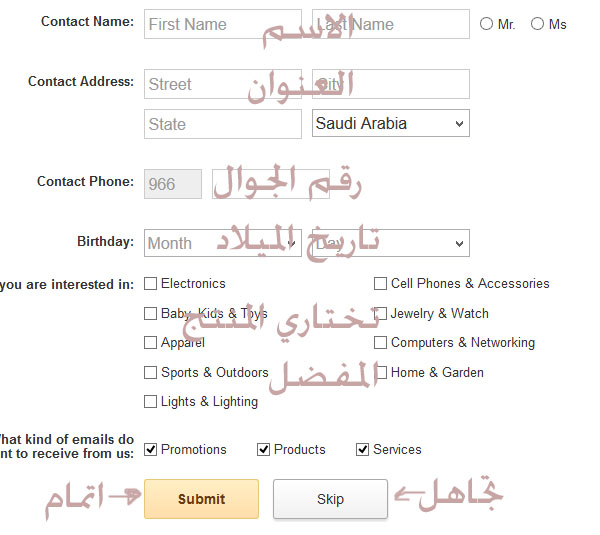Click the Last Name input field

(x=390, y=24)
